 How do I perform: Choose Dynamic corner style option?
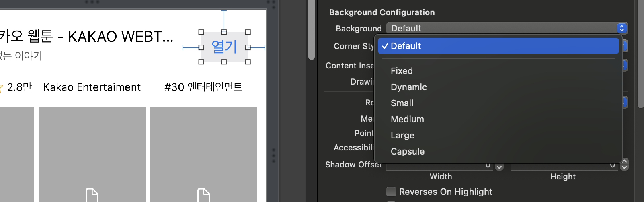[x=498, y=87]
